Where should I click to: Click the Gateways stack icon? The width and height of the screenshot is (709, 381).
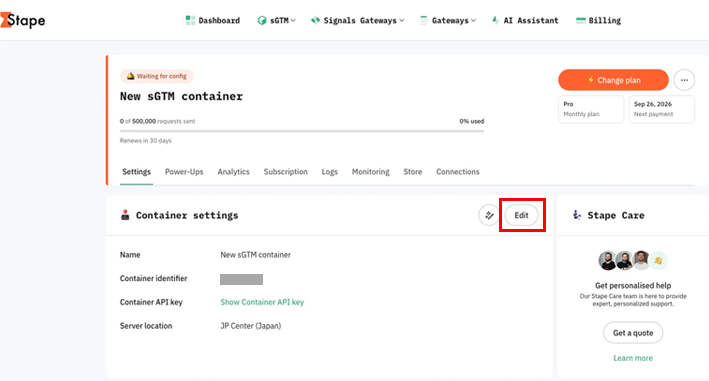[424, 20]
